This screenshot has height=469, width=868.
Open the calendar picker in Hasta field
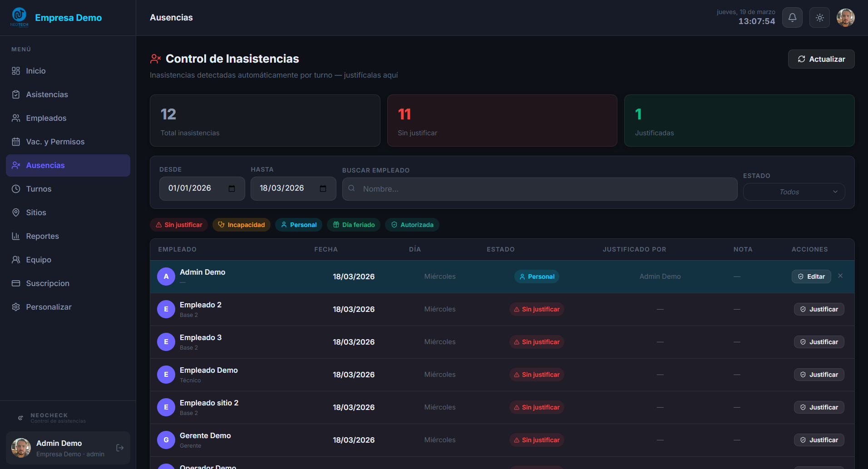click(323, 189)
